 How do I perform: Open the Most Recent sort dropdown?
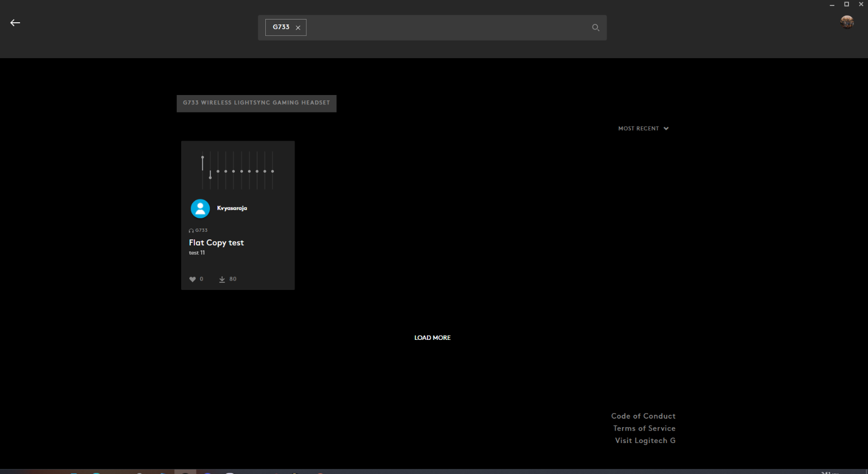(643, 129)
